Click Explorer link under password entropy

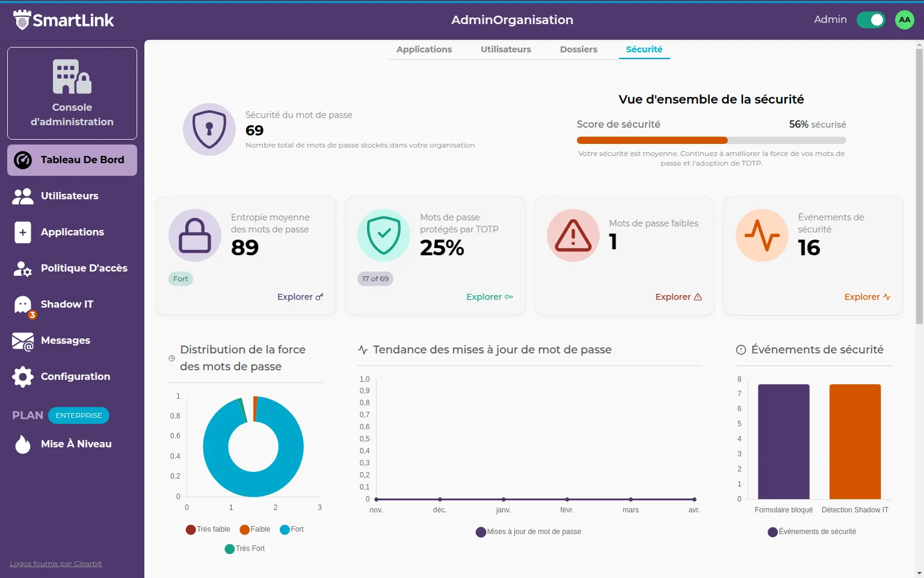pyautogui.click(x=300, y=297)
